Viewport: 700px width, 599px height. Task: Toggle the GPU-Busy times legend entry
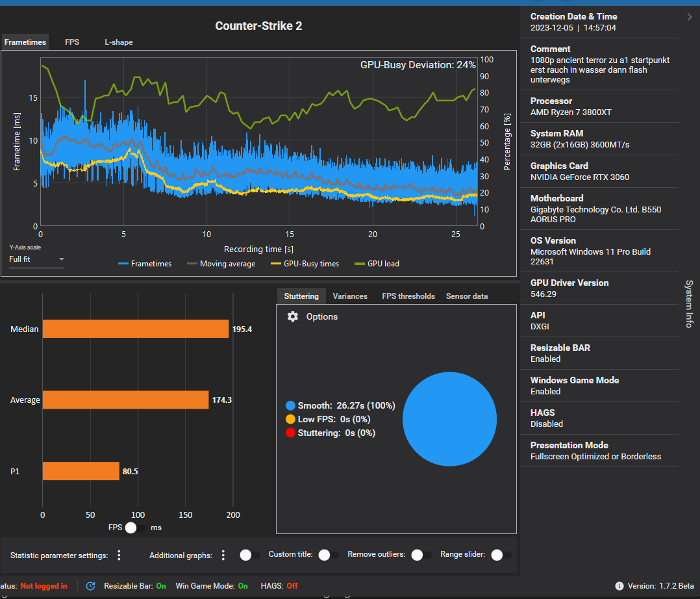[305, 264]
